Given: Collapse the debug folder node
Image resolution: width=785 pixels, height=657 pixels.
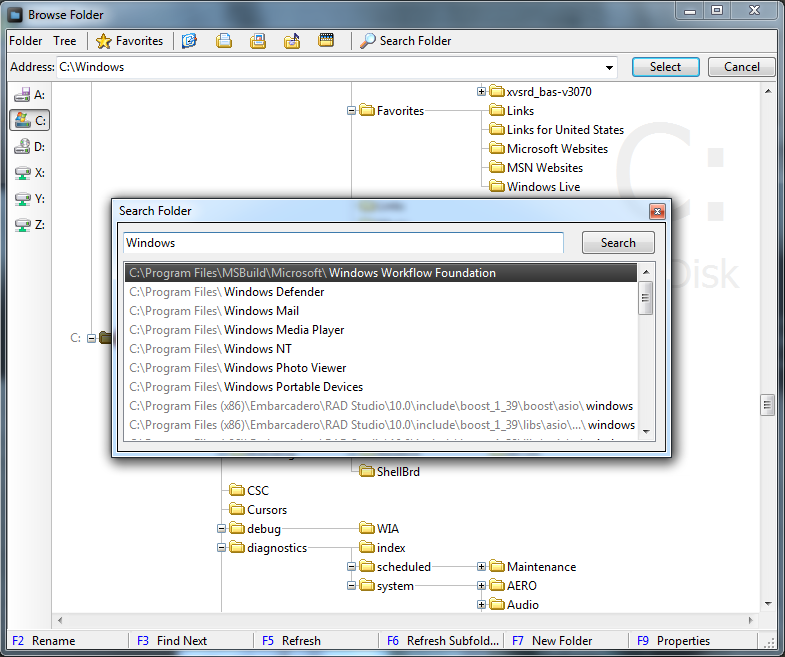Looking at the screenshot, I should pos(221,529).
